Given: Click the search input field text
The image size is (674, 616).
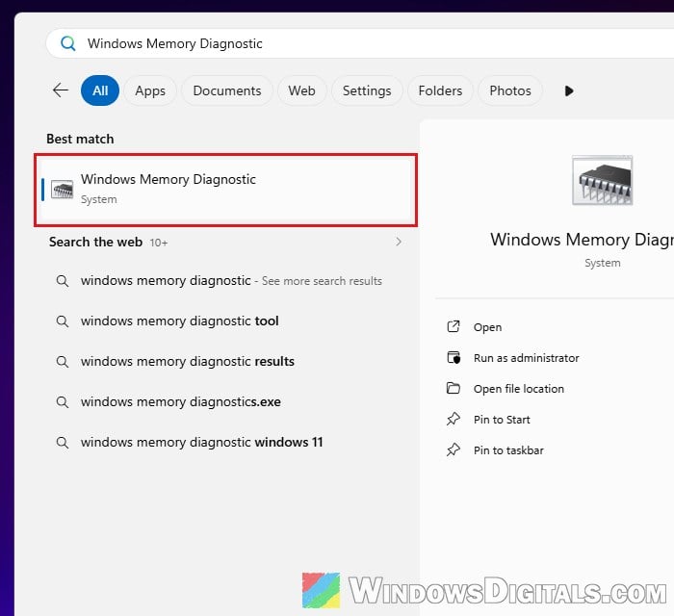Looking at the screenshot, I should (x=175, y=43).
